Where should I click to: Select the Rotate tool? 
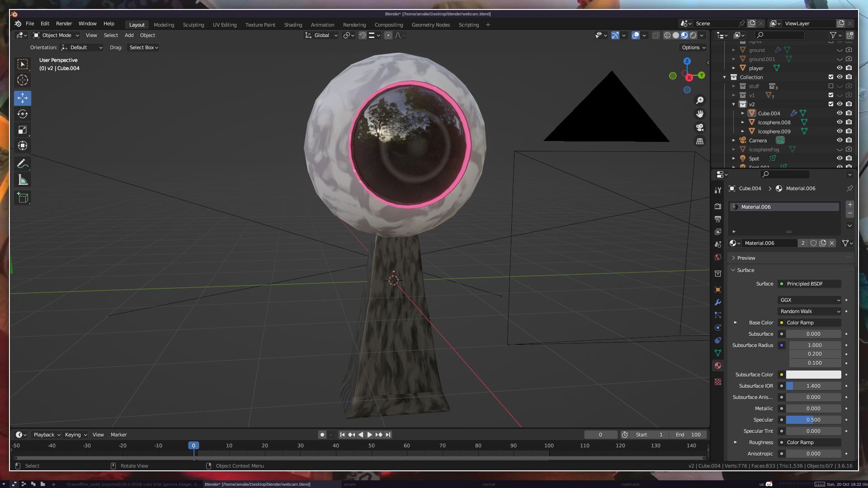point(23,114)
